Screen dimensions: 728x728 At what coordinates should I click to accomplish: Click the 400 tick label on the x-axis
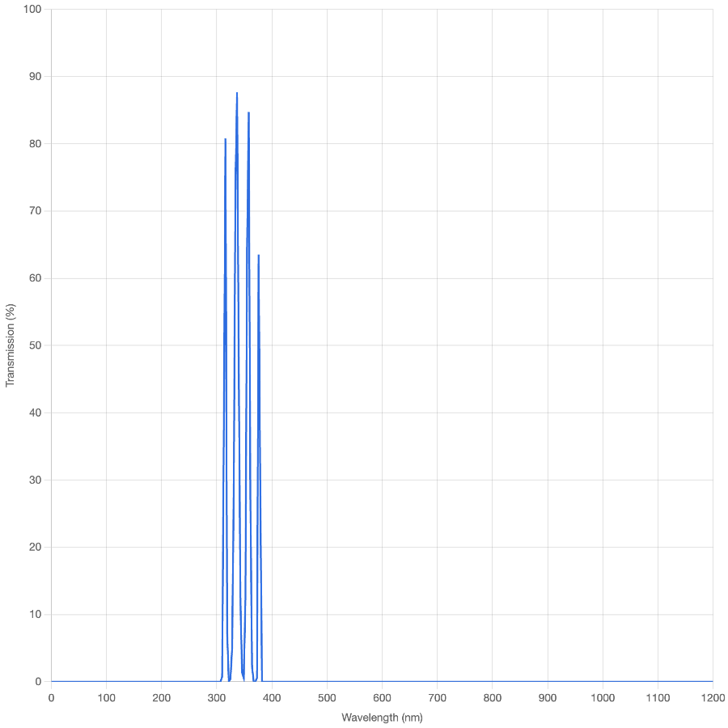point(272,697)
